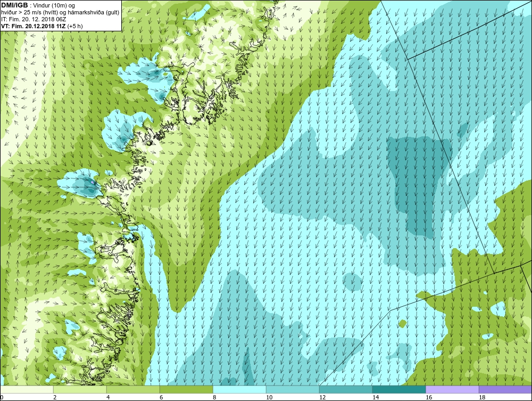
Task: Click the 12–14 m/s legend color swatch
Action: [x=346, y=389]
